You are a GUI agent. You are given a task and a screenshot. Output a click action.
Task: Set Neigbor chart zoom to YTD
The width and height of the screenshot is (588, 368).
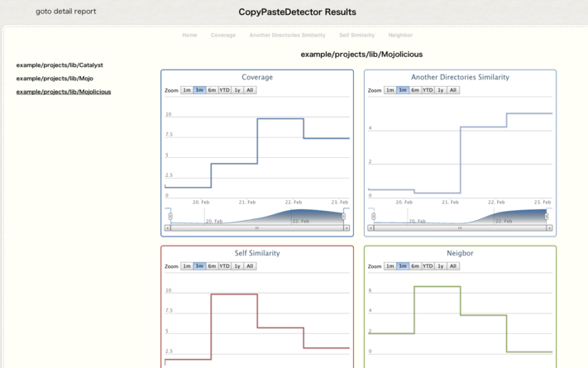(428, 266)
